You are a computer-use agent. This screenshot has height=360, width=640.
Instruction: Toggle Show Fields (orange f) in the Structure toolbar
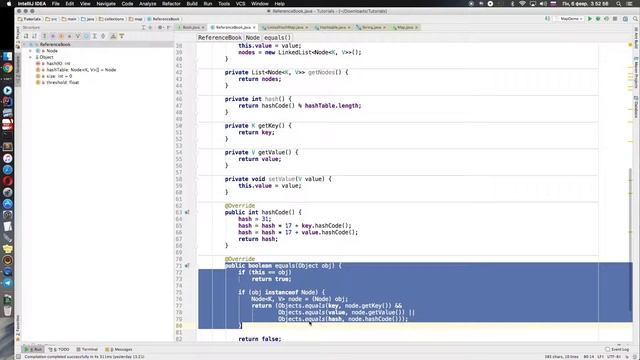click(61, 36)
